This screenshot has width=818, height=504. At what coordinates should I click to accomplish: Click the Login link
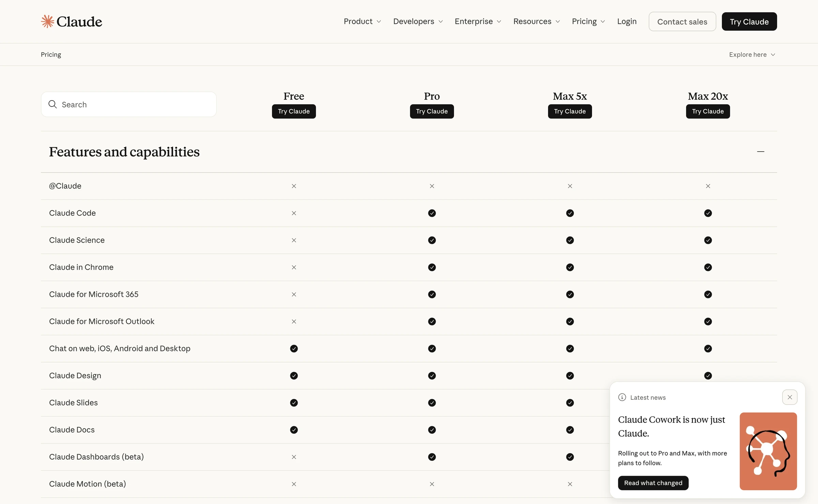point(627,21)
